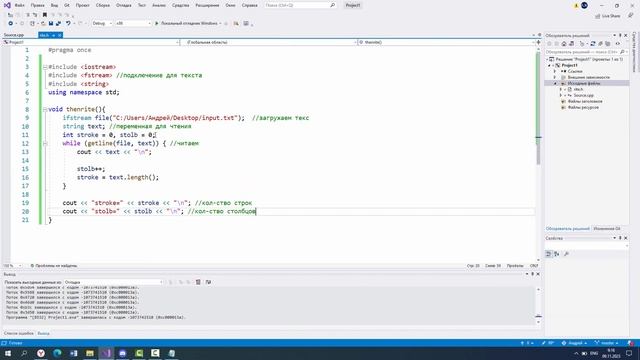Collapse the while loop at line 12
640x360 pixels.
tap(45, 143)
